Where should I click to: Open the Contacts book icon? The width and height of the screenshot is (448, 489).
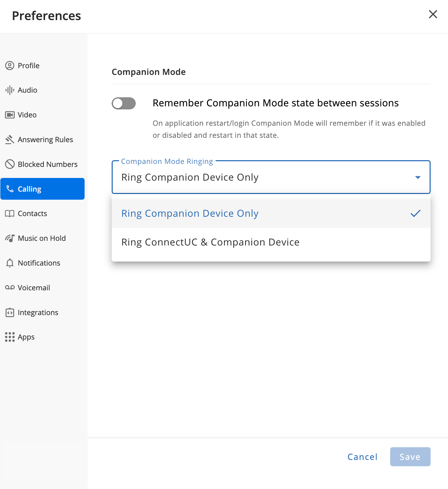click(10, 213)
